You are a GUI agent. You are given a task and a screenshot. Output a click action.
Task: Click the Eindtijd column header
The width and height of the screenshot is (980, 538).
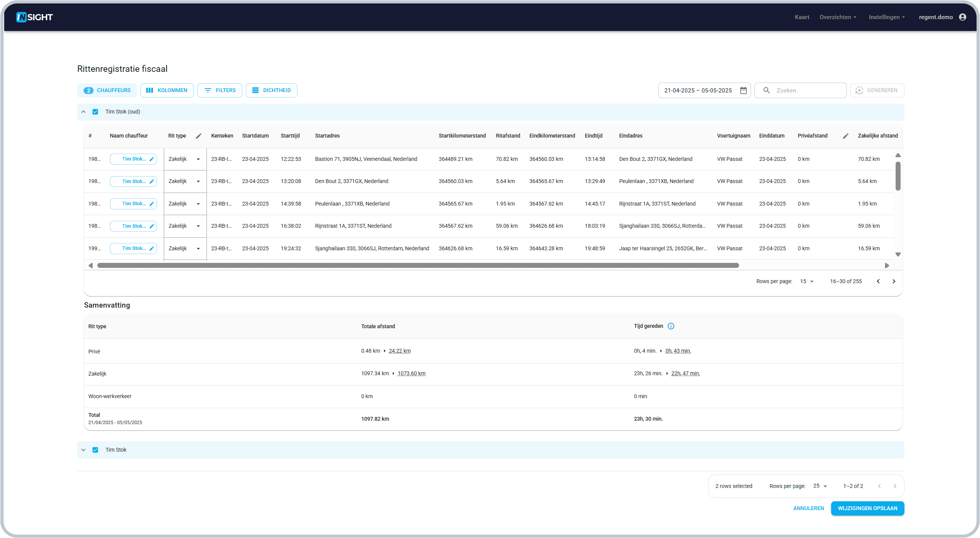pos(593,136)
